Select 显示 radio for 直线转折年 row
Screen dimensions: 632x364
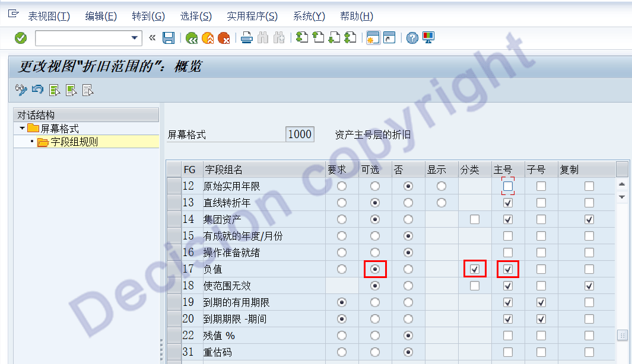point(442,203)
